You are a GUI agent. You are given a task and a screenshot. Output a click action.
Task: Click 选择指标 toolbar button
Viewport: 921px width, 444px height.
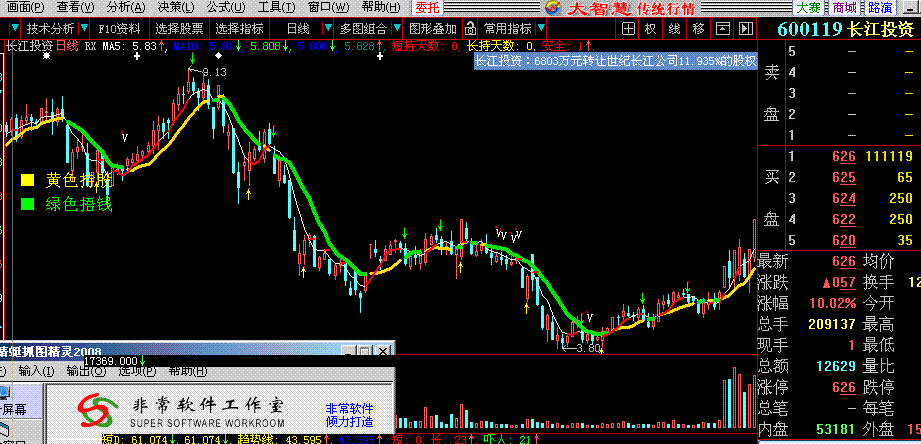click(x=239, y=28)
